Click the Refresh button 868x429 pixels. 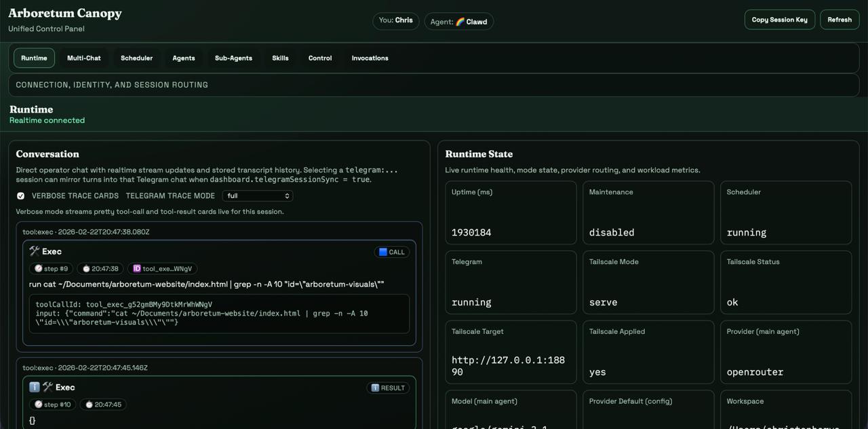coord(840,19)
